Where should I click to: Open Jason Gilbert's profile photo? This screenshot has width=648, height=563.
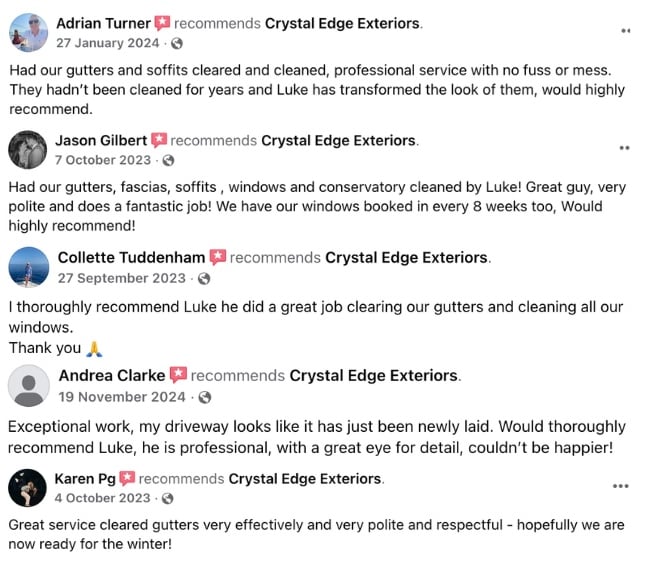(28, 150)
